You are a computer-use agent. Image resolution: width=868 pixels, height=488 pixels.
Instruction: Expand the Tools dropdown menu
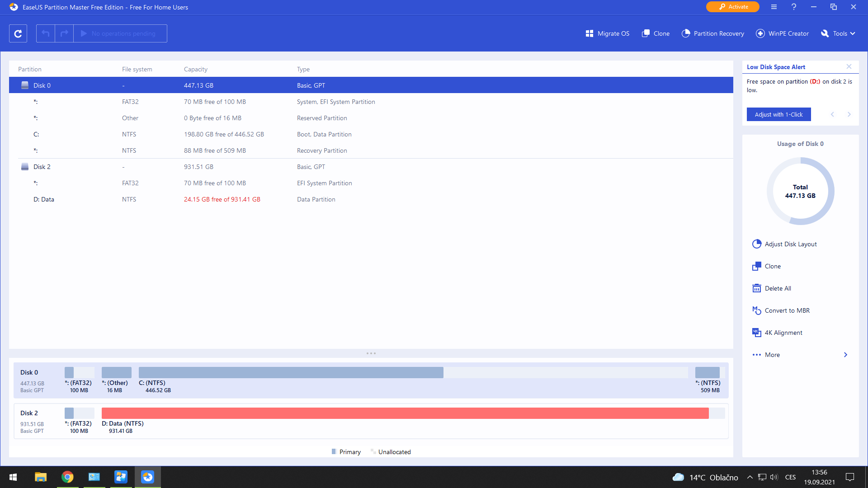tap(839, 33)
